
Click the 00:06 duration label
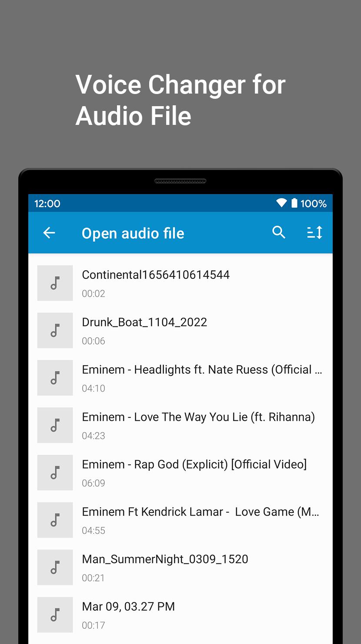point(94,341)
